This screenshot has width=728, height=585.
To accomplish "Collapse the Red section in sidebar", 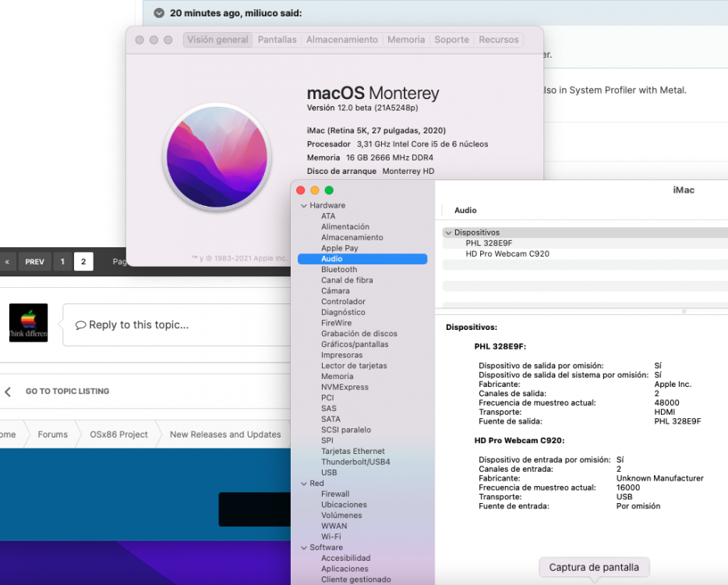I will [304, 484].
